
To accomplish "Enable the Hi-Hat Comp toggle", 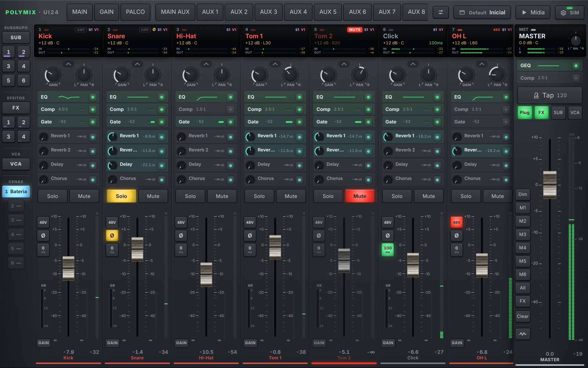I will pyautogui.click(x=230, y=109).
